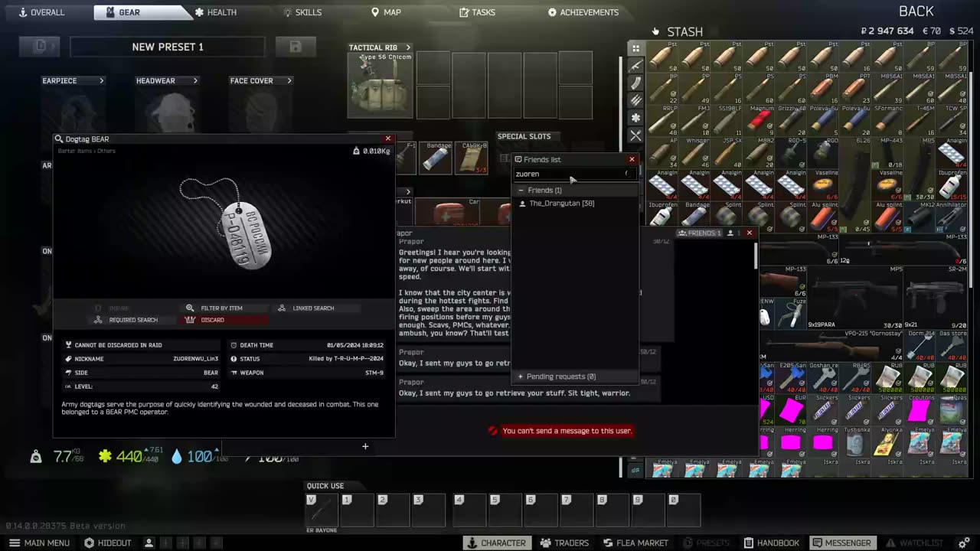Click the plus icon below dogtag window
Viewport: 980px width, 551px height.
click(x=365, y=446)
